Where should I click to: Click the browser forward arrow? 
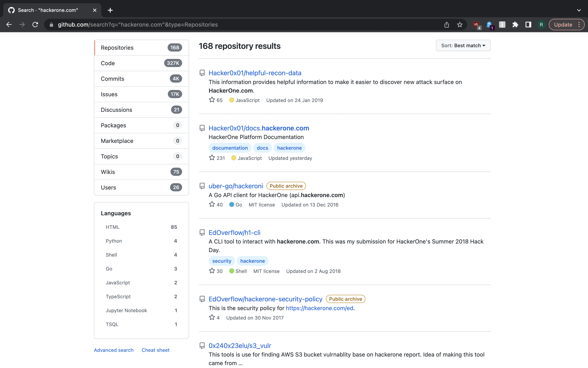tap(22, 25)
